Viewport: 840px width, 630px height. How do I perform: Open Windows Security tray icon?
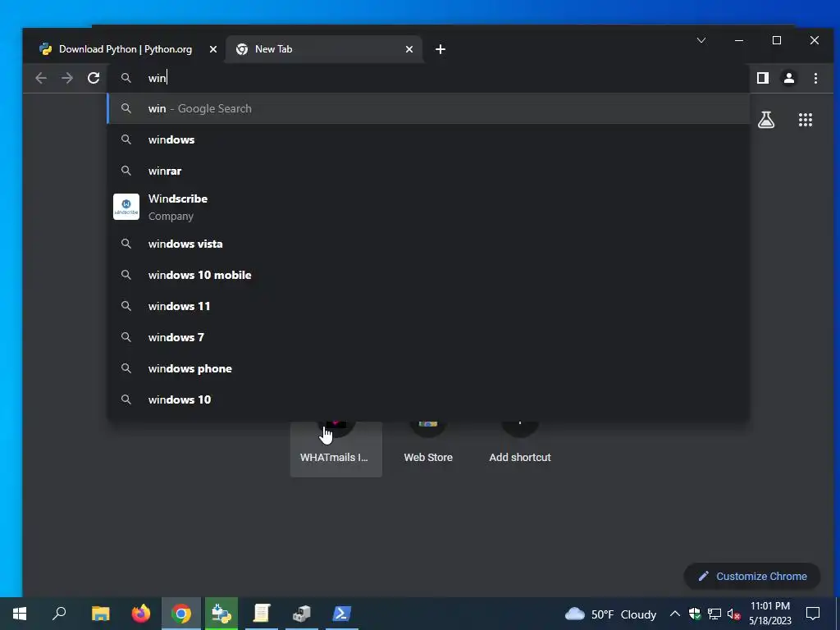(695, 614)
